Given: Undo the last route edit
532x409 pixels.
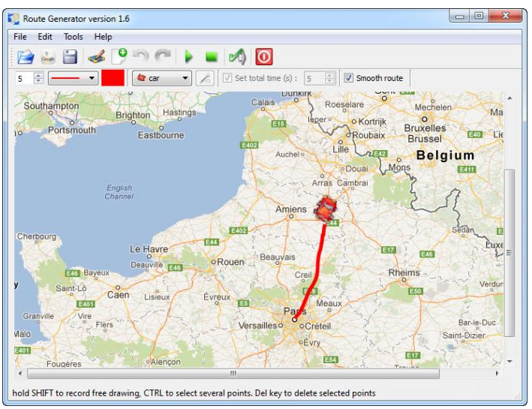Looking at the screenshot, I should point(141,56).
